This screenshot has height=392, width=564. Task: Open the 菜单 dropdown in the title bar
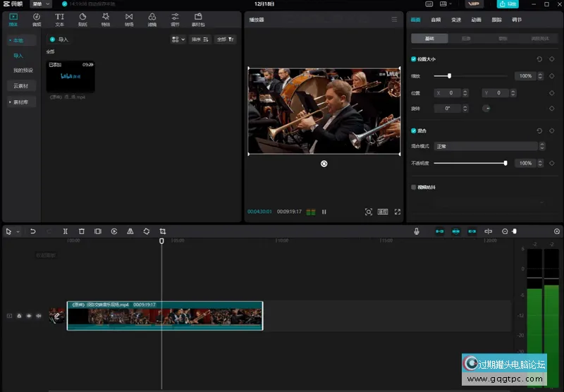coord(40,4)
